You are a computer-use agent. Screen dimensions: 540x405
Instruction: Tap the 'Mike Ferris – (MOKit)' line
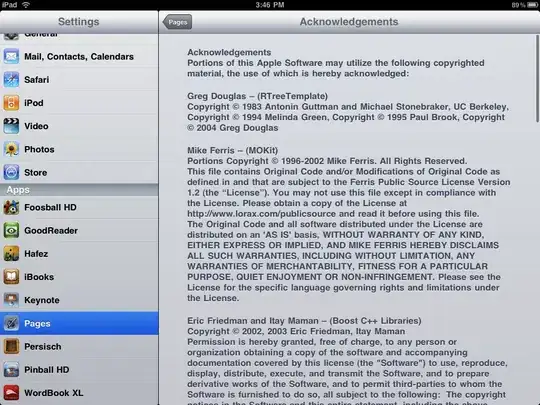[232, 150]
